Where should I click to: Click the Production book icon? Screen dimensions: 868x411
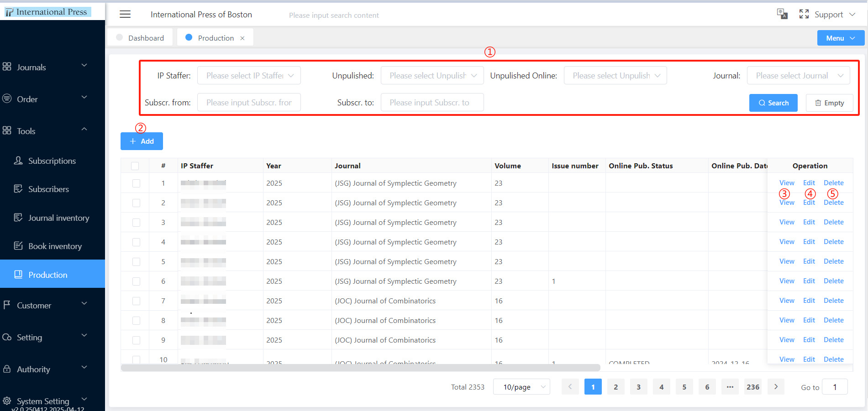point(18,274)
